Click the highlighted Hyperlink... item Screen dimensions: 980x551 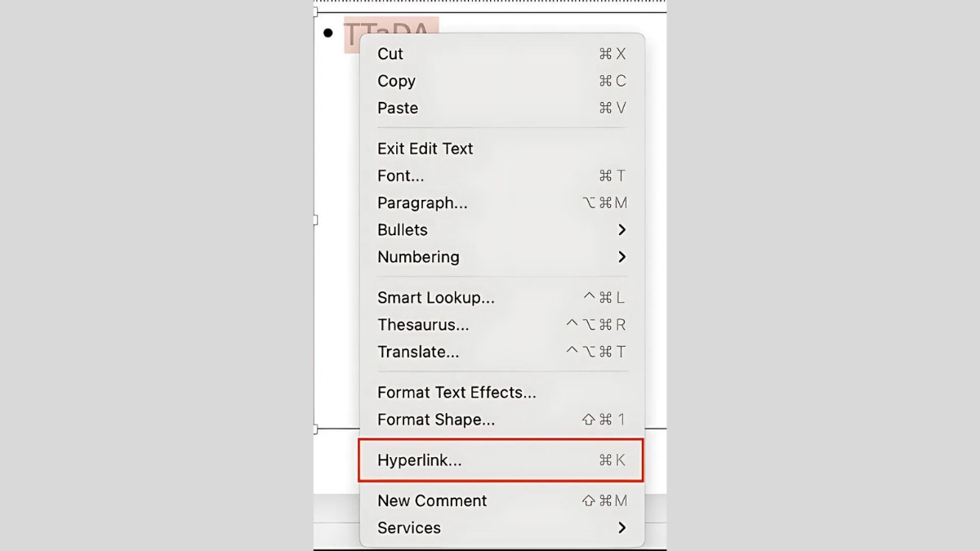pyautogui.click(x=501, y=460)
